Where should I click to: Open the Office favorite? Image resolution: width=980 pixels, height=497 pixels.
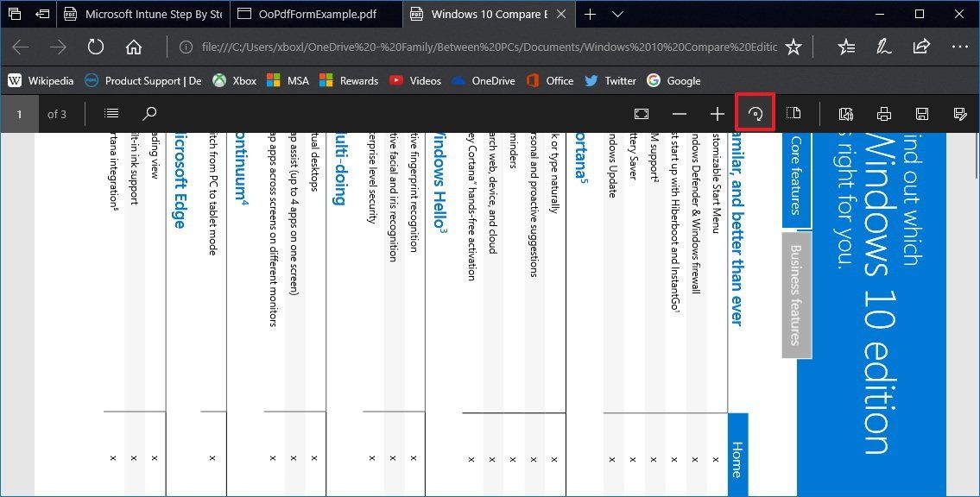coord(550,80)
